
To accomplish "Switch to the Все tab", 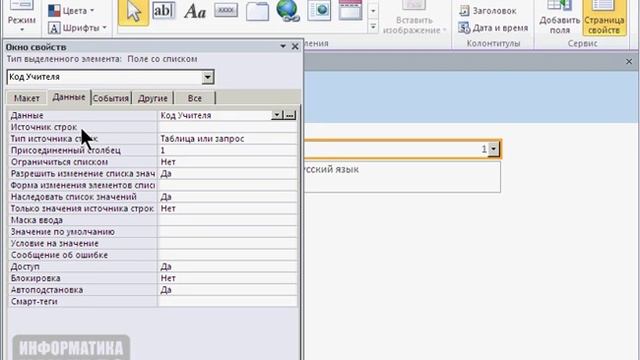I will 195,98.
